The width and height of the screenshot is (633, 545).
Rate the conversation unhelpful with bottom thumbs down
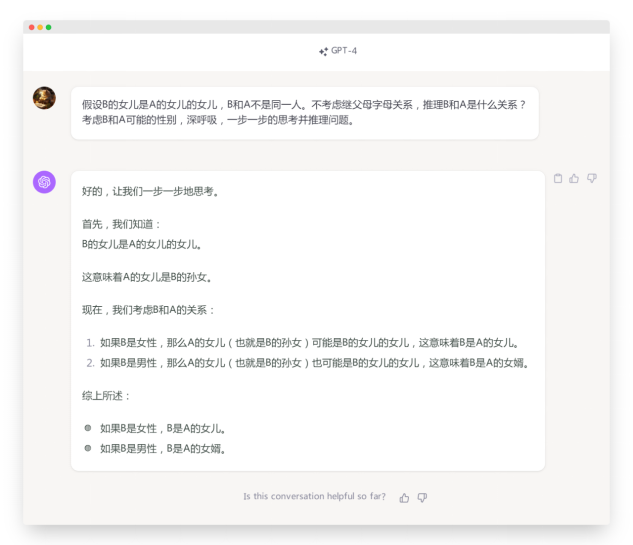(422, 497)
